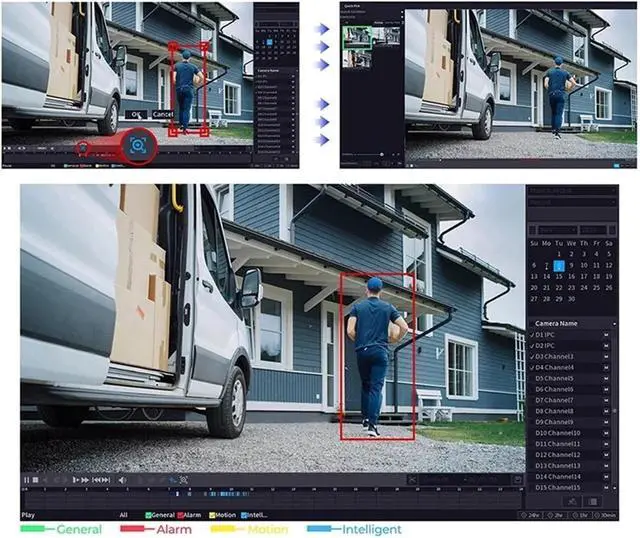This screenshot has height=538, width=640.
Task: Click the fast forward button
Action: tap(85, 480)
